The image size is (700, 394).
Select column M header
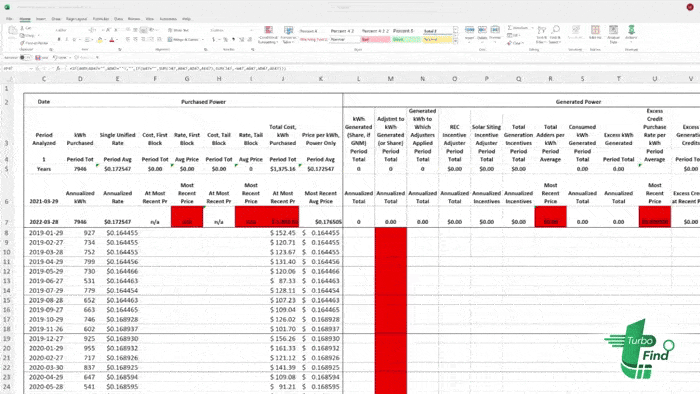click(391, 79)
